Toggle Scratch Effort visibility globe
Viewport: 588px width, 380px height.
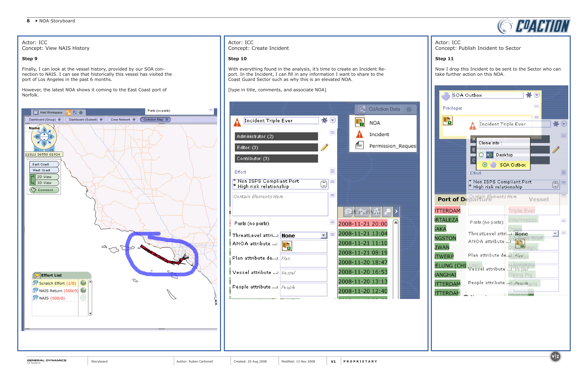point(83,283)
